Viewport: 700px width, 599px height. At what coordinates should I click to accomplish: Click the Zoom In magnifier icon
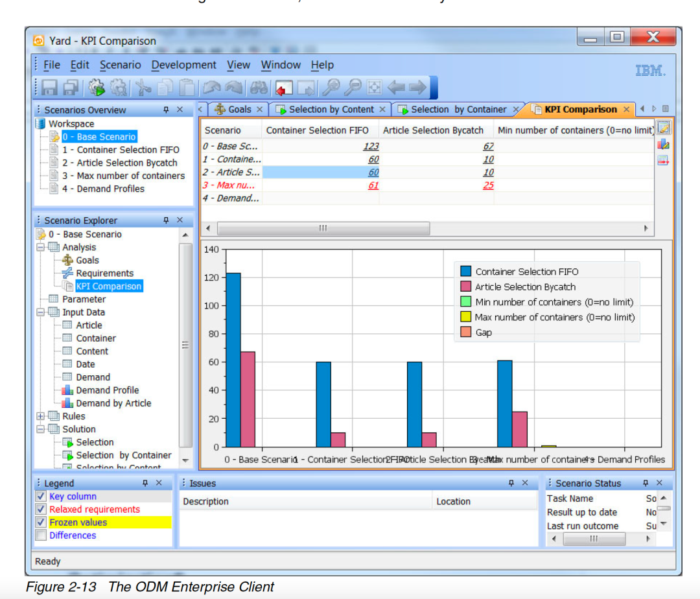click(331, 88)
